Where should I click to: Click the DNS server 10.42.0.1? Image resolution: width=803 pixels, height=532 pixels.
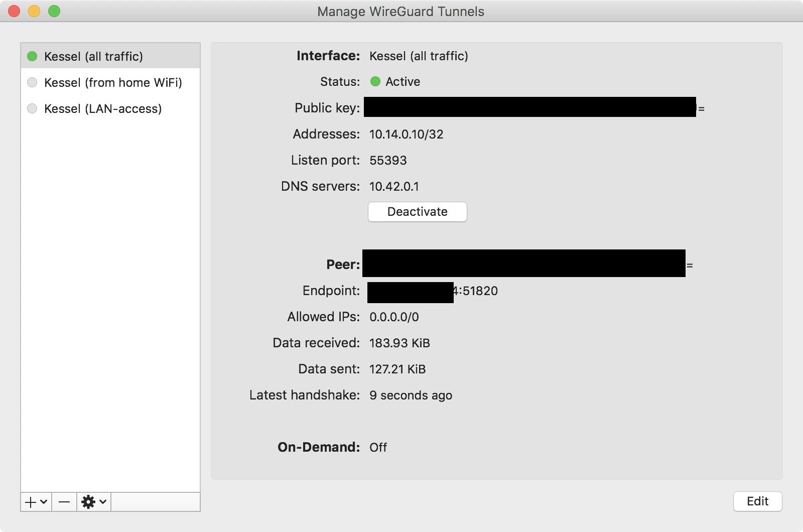(x=394, y=187)
